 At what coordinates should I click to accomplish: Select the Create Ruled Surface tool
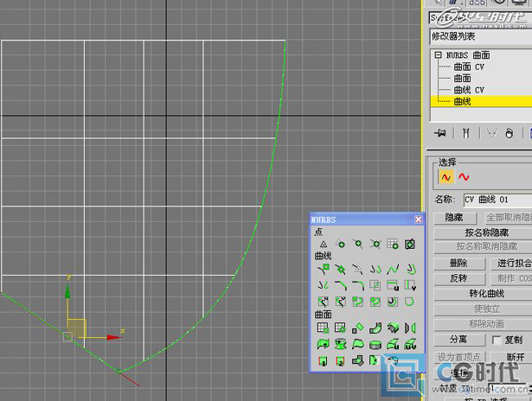(x=358, y=344)
